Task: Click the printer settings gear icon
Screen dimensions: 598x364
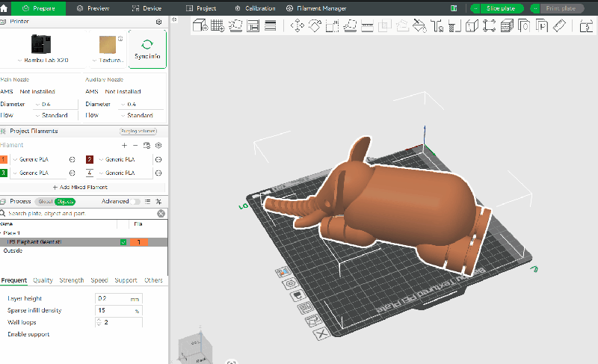Action: 159,22
